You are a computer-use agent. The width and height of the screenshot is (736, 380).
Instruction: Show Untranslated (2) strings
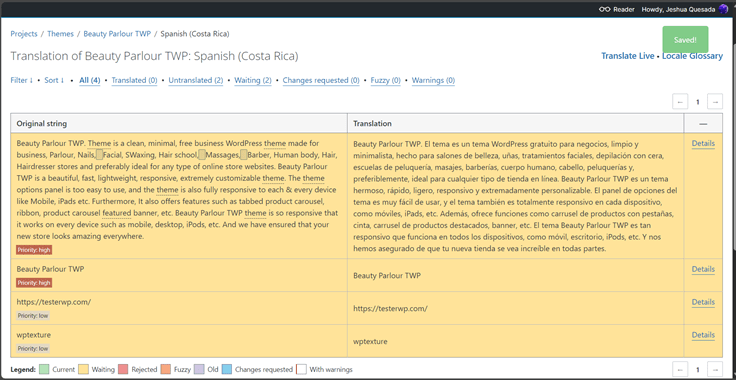196,80
